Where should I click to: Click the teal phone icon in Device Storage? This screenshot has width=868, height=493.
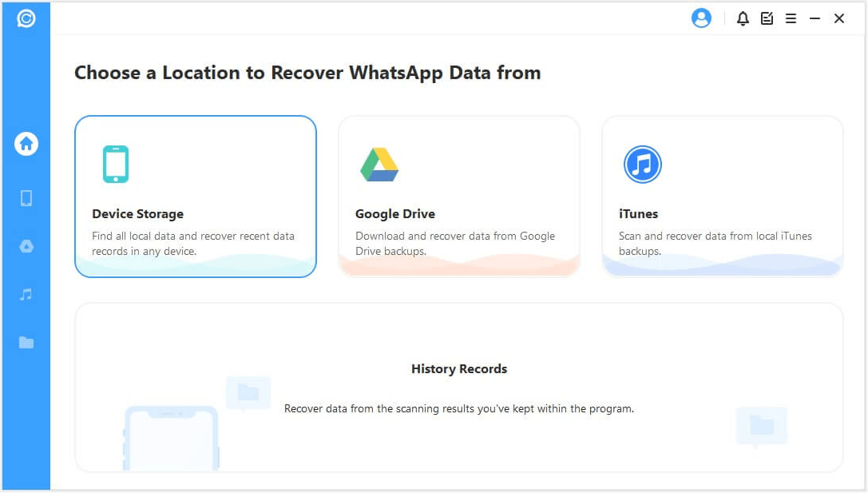coord(116,164)
